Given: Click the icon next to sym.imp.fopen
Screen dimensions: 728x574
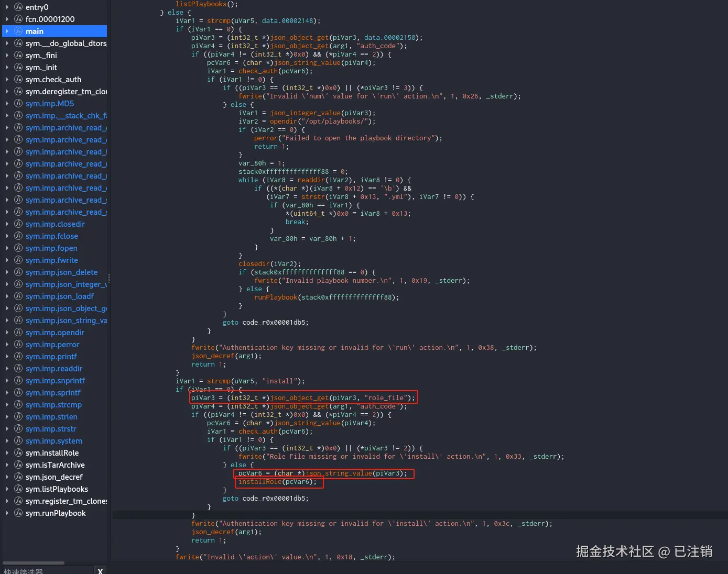Looking at the screenshot, I should coord(18,248).
